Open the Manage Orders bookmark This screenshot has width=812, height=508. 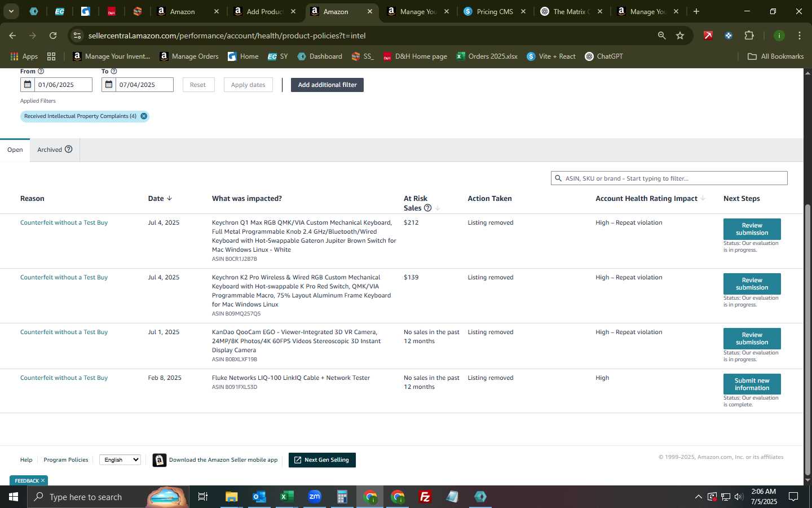(x=189, y=56)
